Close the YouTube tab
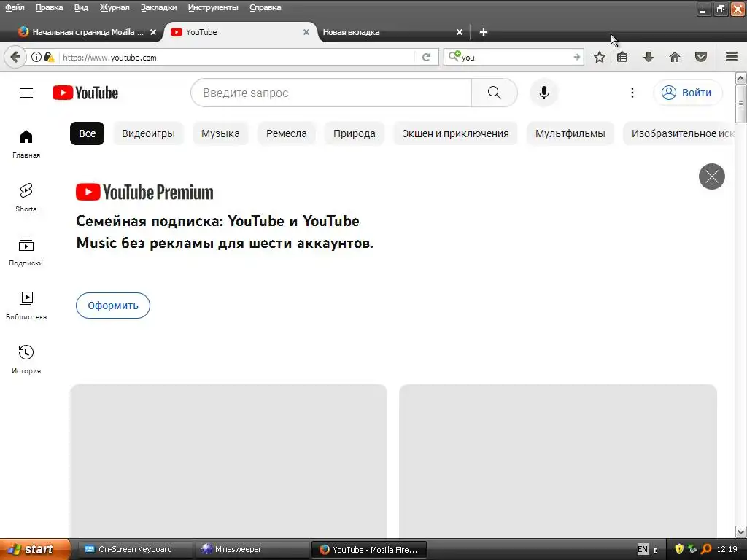 [x=306, y=32]
